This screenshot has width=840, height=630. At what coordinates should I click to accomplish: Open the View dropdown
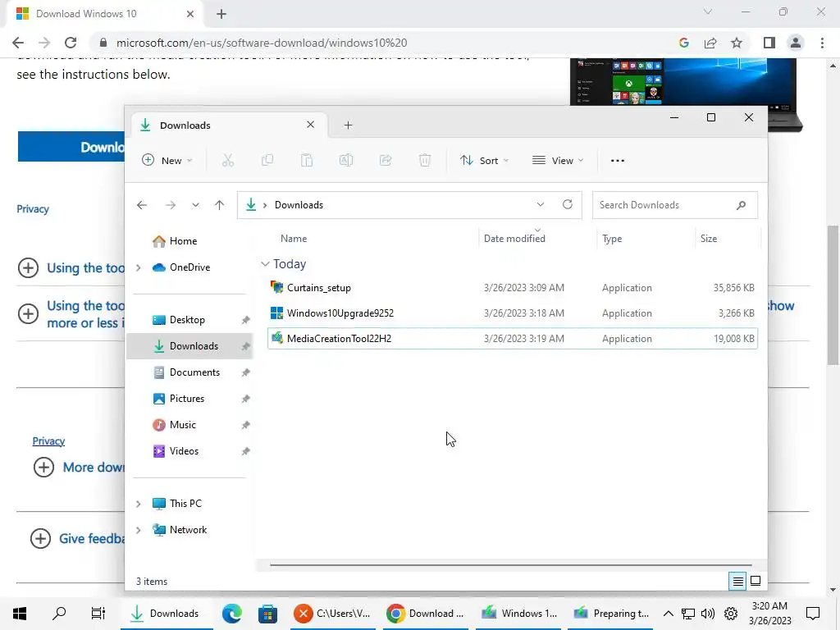pos(558,160)
